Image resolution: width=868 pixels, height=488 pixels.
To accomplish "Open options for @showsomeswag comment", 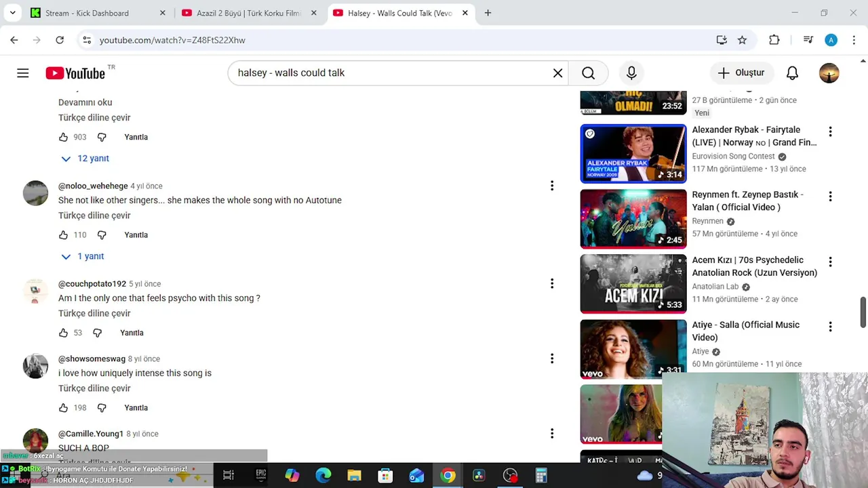I will (x=552, y=359).
